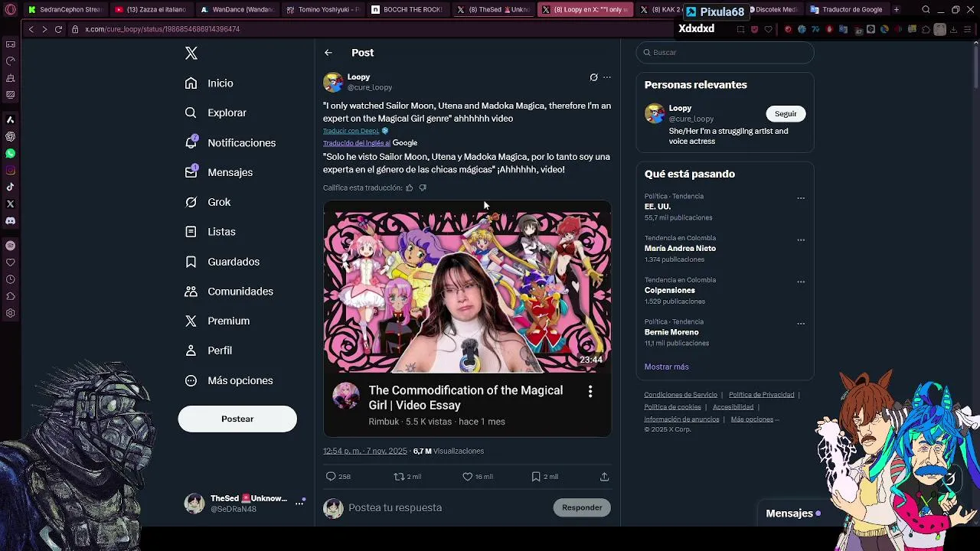Open the Condiciones de Servicio link

point(681,395)
